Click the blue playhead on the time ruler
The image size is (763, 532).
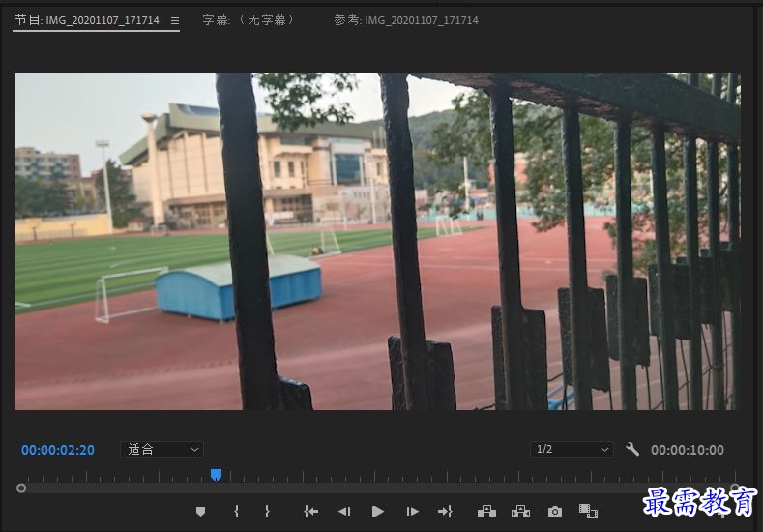pos(216,475)
